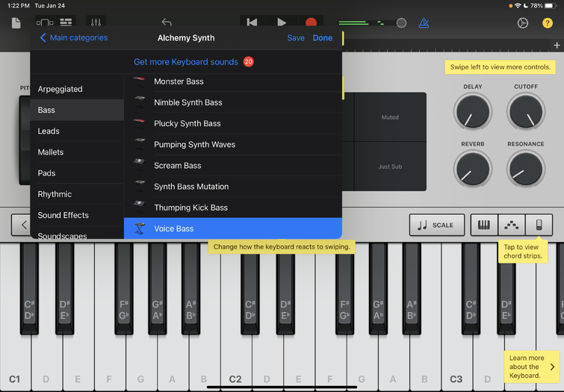The width and height of the screenshot is (564, 392).
Task: Save the Alchemy Synth sound
Action: click(x=296, y=38)
